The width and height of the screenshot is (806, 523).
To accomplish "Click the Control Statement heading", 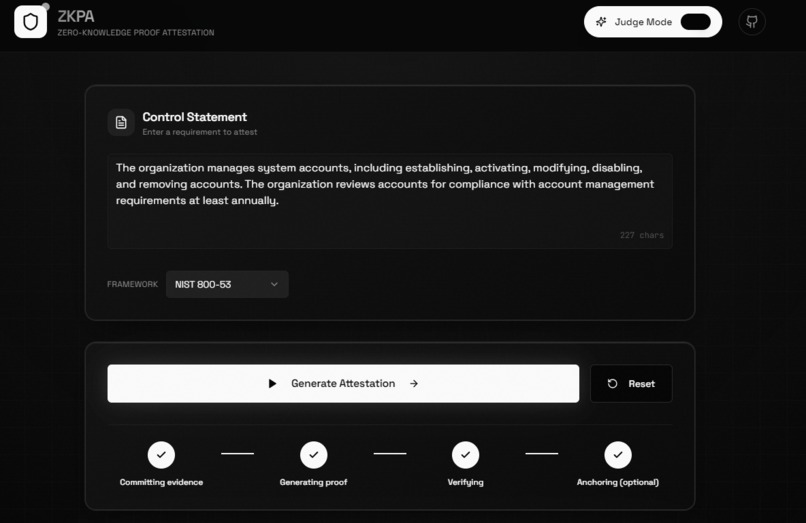I will click(x=194, y=117).
